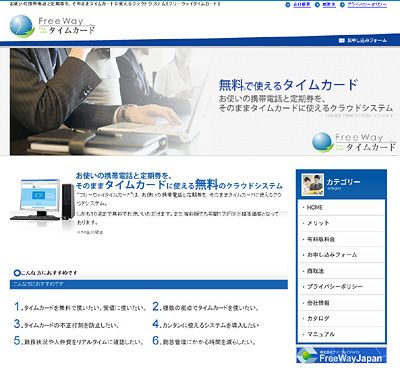Click item 3 about preventing 不正打刻
400x373 pixels.
point(66,324)
